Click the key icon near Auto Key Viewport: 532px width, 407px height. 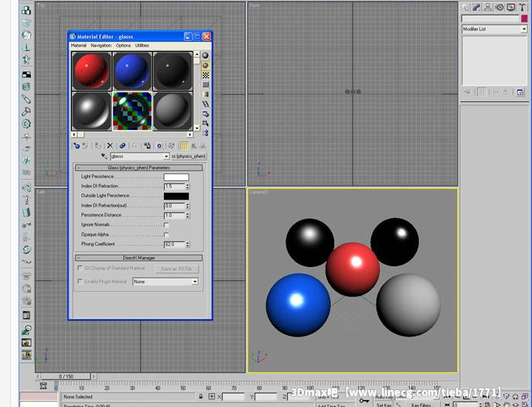click(x=364, y=401)
